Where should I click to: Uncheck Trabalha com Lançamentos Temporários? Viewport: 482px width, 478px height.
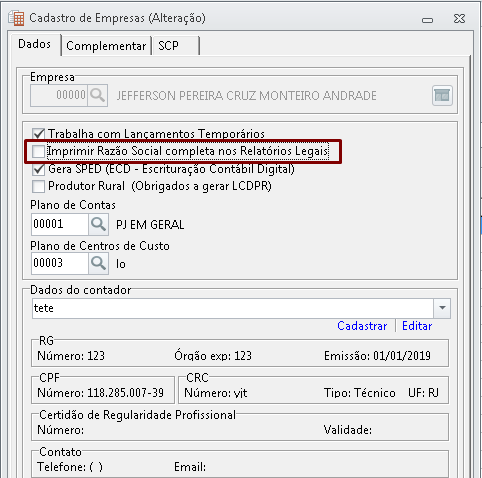(38, 134)
